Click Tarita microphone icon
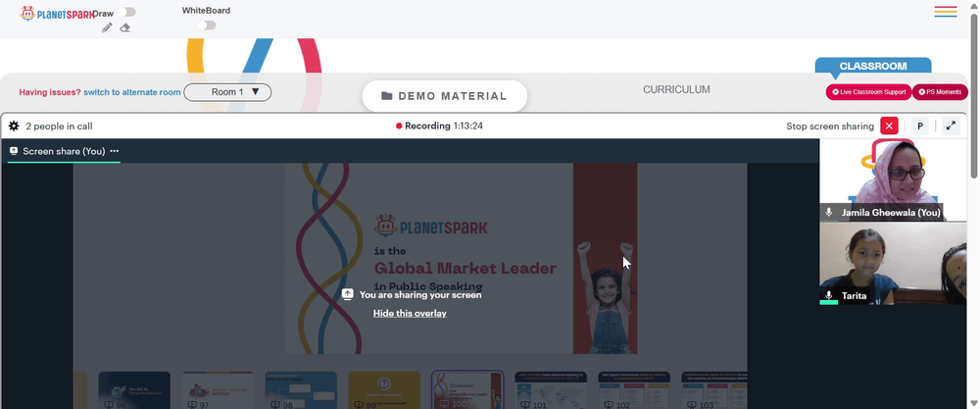Screen dimensions: 980x409 click(x=829, y=295)
